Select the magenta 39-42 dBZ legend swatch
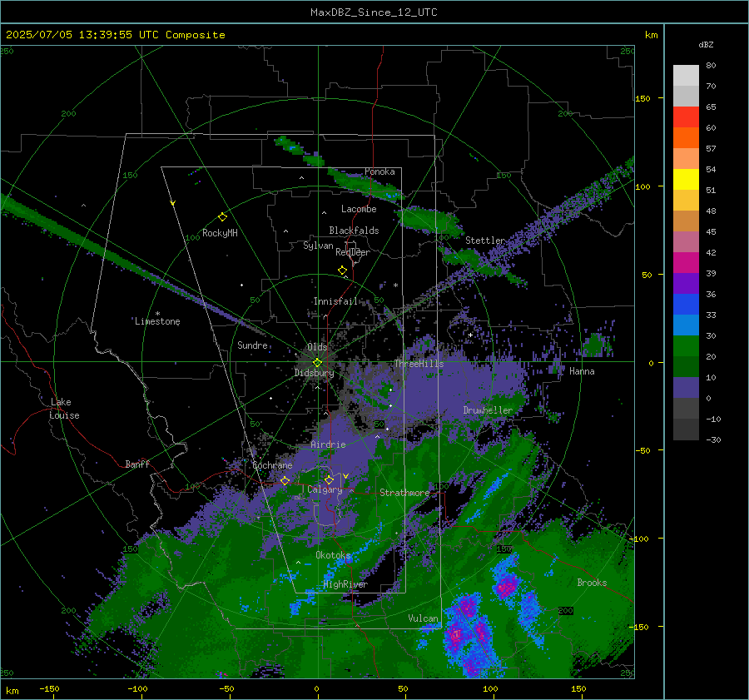 (686, 263)
